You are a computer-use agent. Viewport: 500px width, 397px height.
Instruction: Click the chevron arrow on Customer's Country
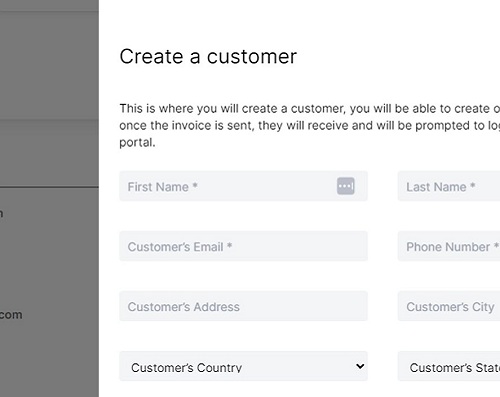click(360, 366)
